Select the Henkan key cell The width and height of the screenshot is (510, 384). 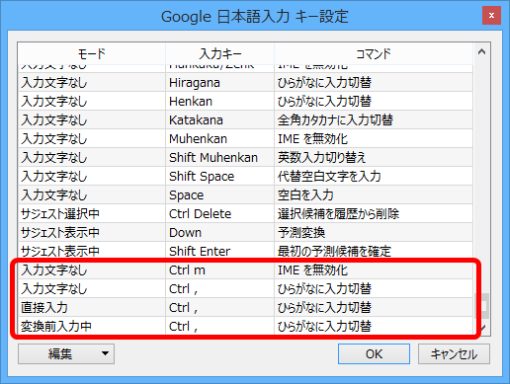coord(220,101)
